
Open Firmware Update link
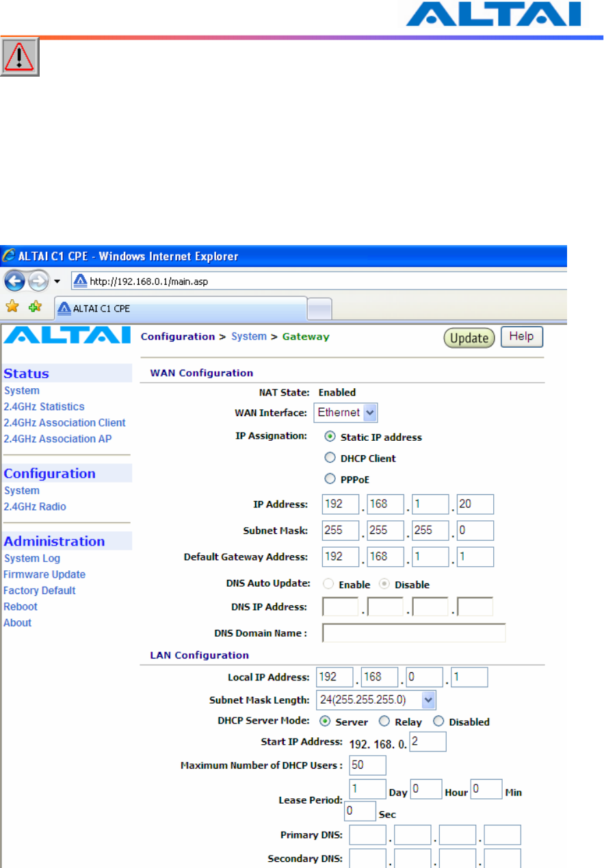point(44,574)
